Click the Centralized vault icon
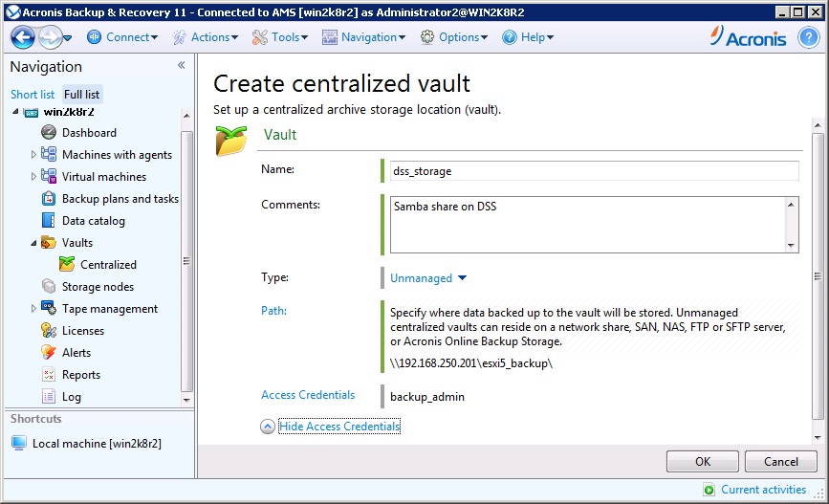The width and height of the screenshot is (829, 504). coord(67,264)
